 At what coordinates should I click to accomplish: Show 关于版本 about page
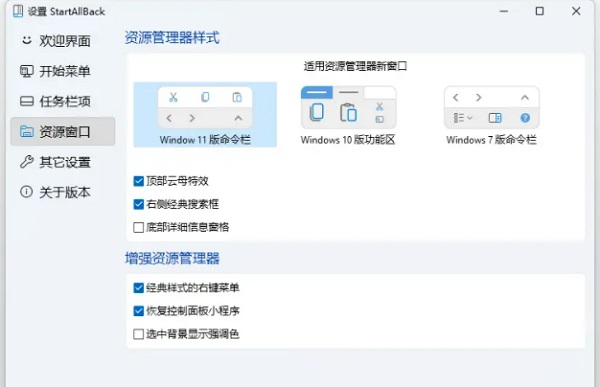(x=63, y=192)
